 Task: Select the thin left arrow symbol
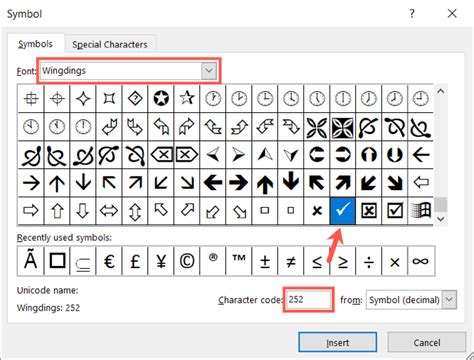click(x=421, y=155)
